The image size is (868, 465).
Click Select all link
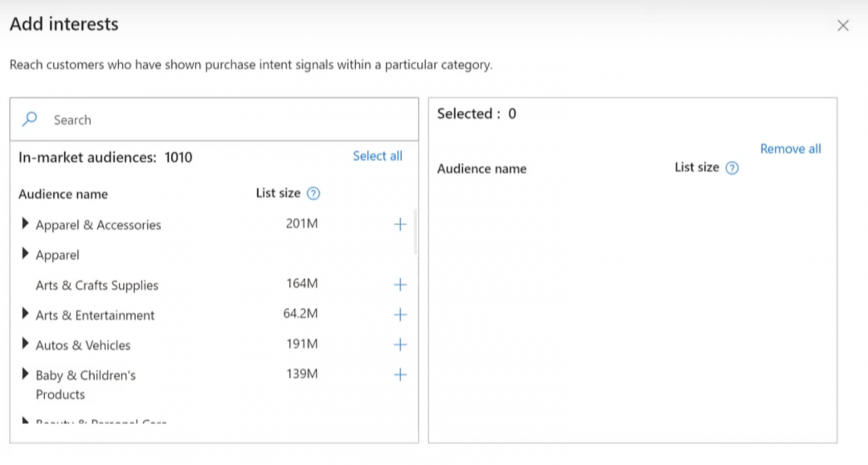click(378, 156)
